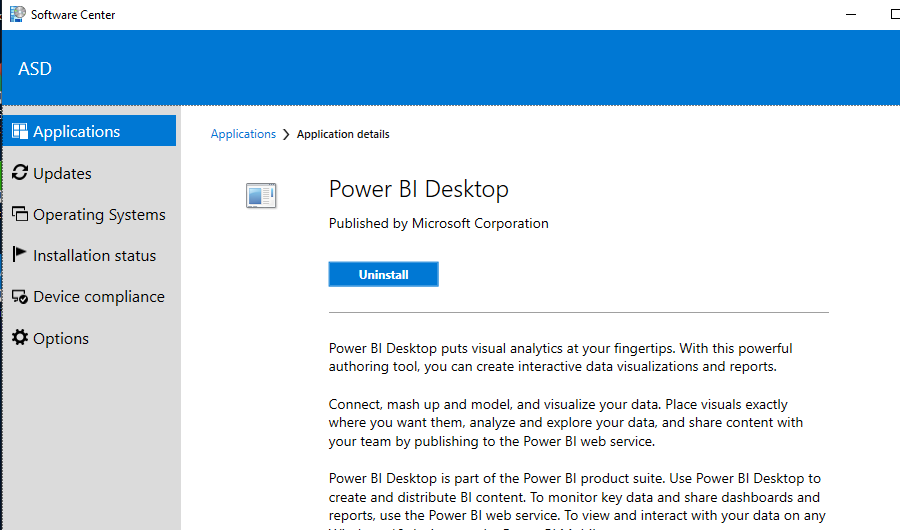Screen dimensions: 900x530
Task: Click the breadcrumb chevron separator
Action: click(286, 134)
